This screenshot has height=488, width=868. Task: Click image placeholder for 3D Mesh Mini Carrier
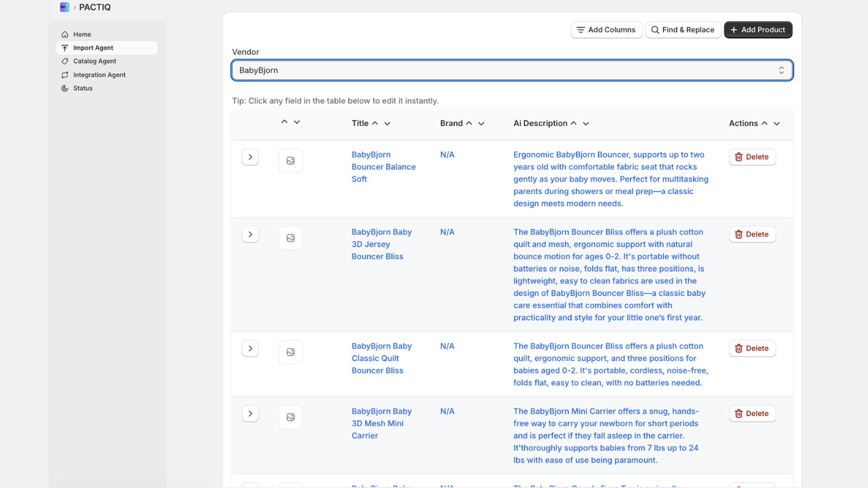(x=291, y=418)
